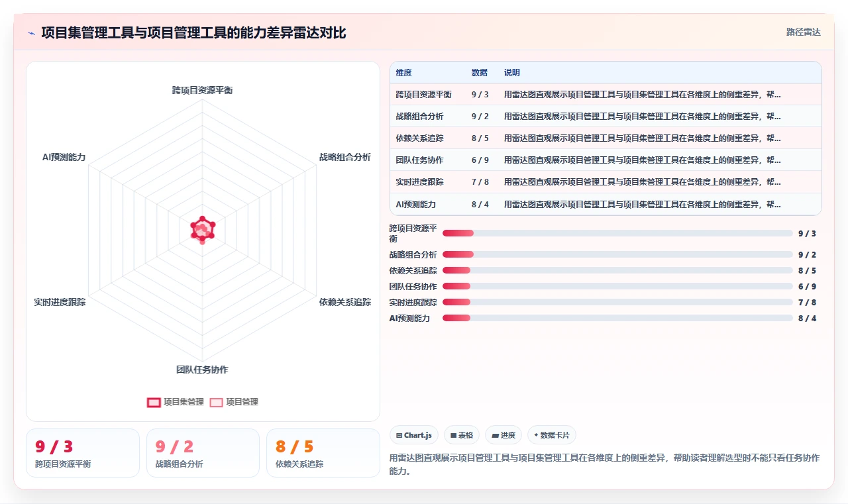Image resolution: width=848 pixels, height=504 pixels.
Task: Click the AI预测能力 progress bar
Action: (617, 318)
